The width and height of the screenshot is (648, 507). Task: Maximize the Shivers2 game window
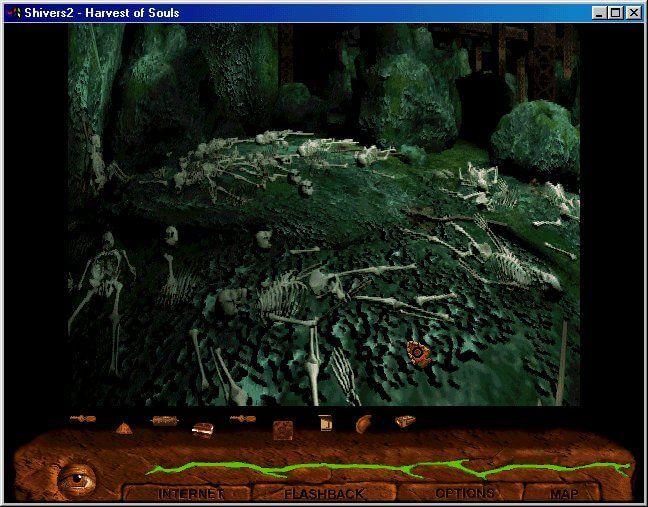coord(615,13)
